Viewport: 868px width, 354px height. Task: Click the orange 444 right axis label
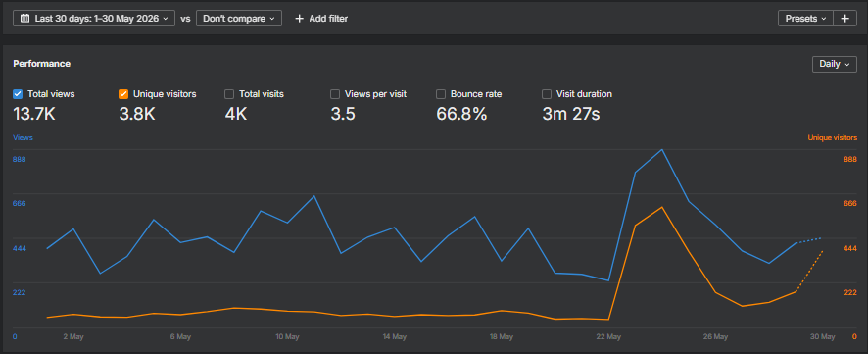click(849, 248)
